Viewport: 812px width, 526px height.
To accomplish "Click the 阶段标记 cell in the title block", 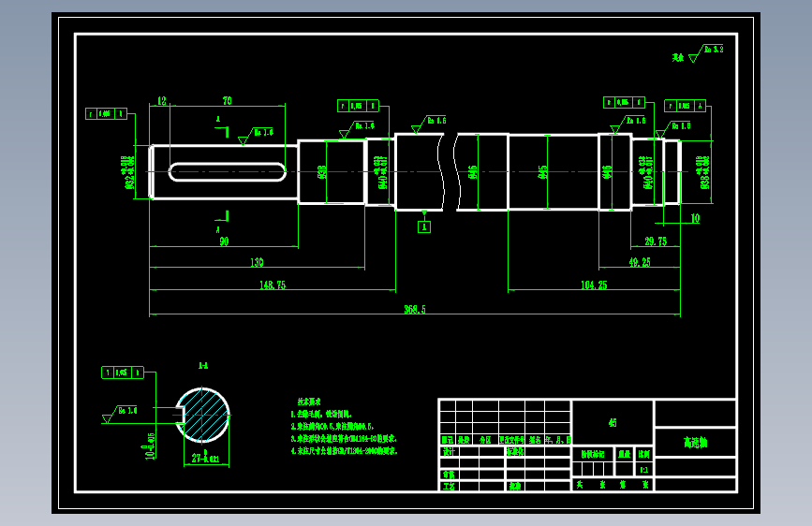I will tap(593, 454).
